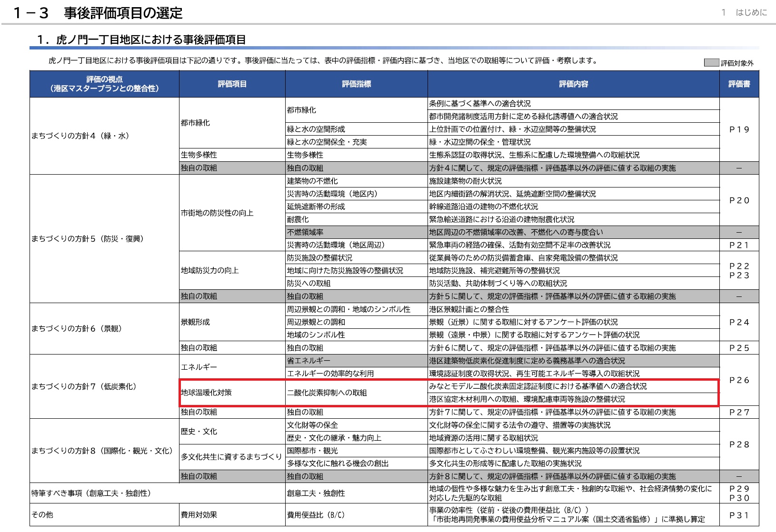Click the P26 page reference

(739, 380)
